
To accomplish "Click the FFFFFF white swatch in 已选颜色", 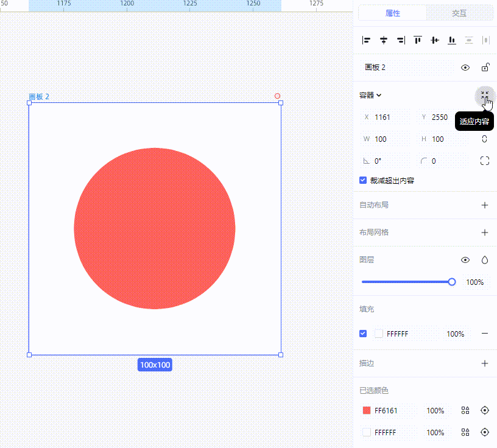I will tap(367, 432).
